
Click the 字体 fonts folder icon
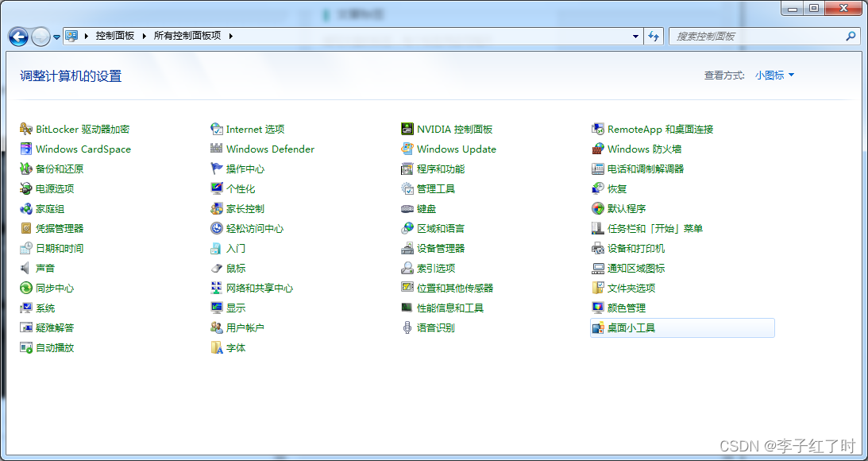click(217, 348)
